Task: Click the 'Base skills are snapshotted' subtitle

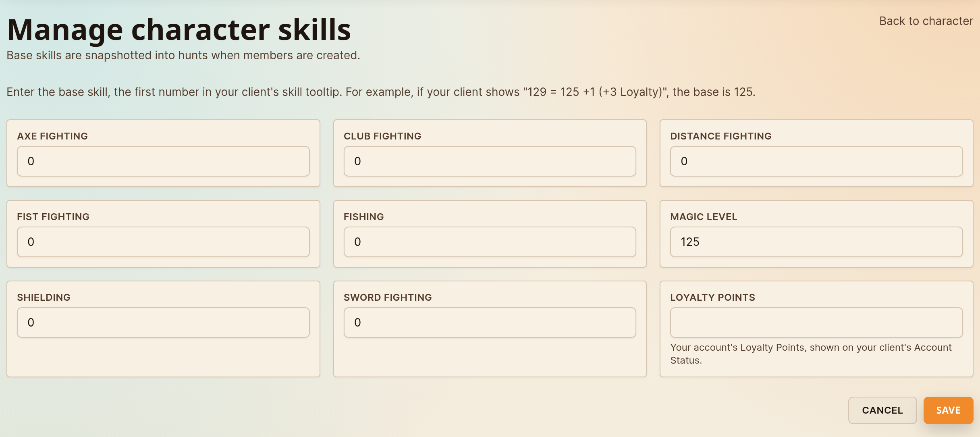Action: [x=183, y=55]
